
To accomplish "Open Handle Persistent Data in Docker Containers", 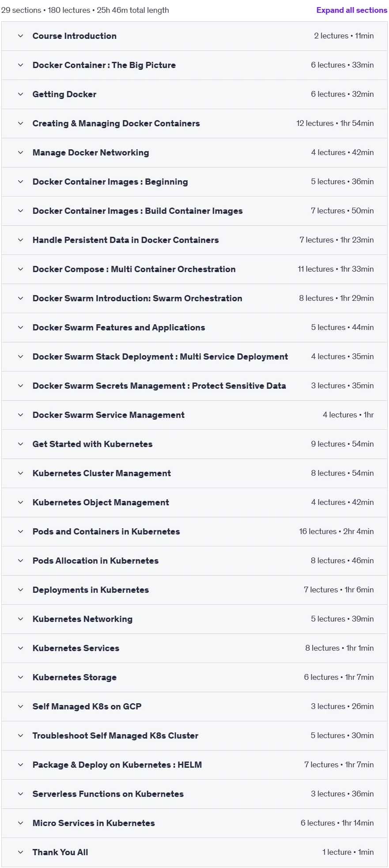I will pyautogui.click(x=194, y=240).
